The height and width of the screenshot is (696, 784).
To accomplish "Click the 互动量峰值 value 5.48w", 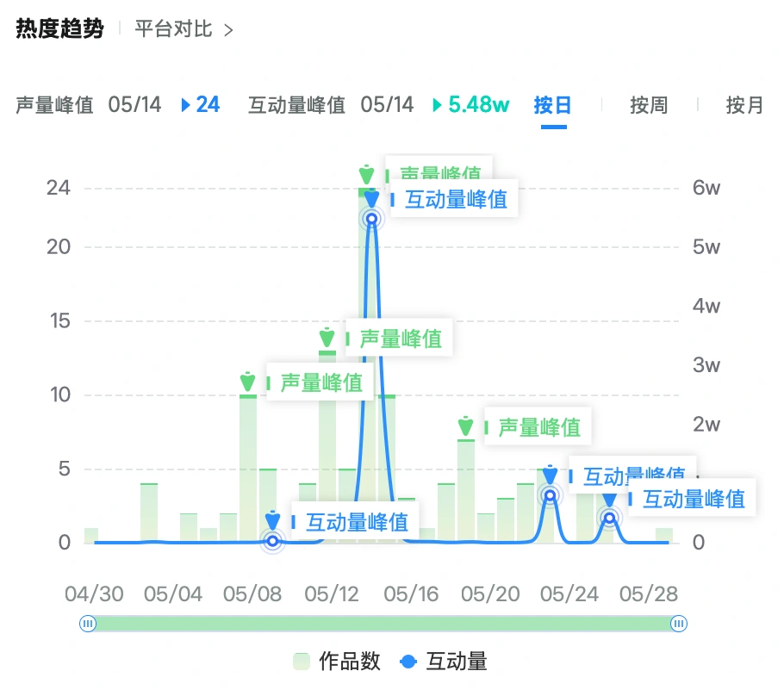I will point(478,104).
